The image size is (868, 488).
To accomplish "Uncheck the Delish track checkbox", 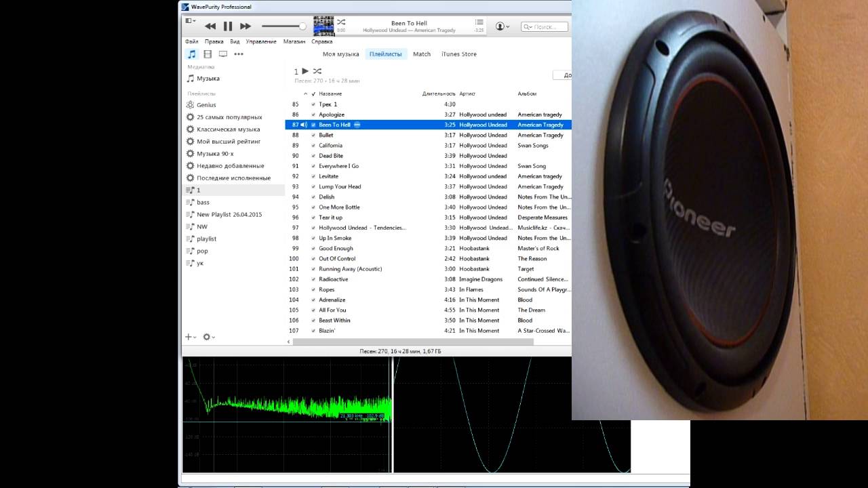I will pyautogui.click(x=313, y=197).
